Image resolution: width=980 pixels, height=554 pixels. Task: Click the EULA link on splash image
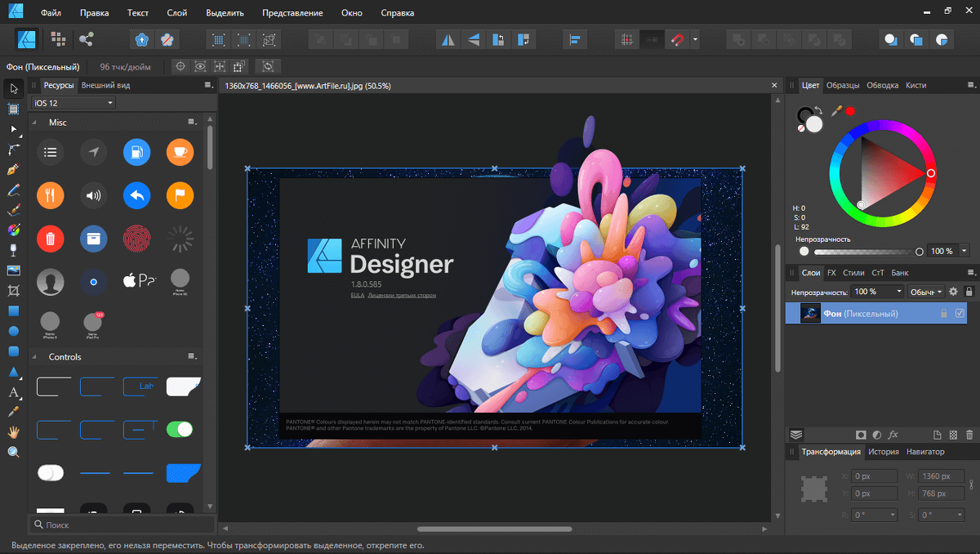(x=357, y=294)
